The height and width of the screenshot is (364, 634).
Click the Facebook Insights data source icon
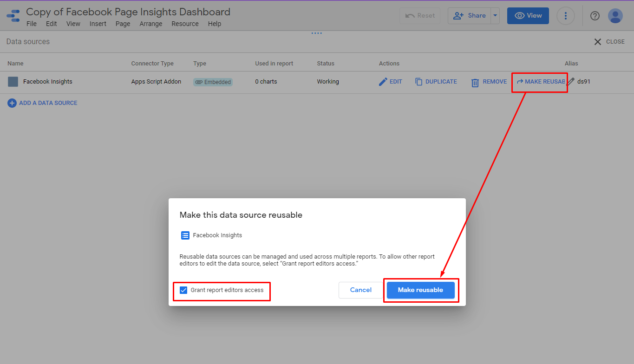[x=13, y=82]
